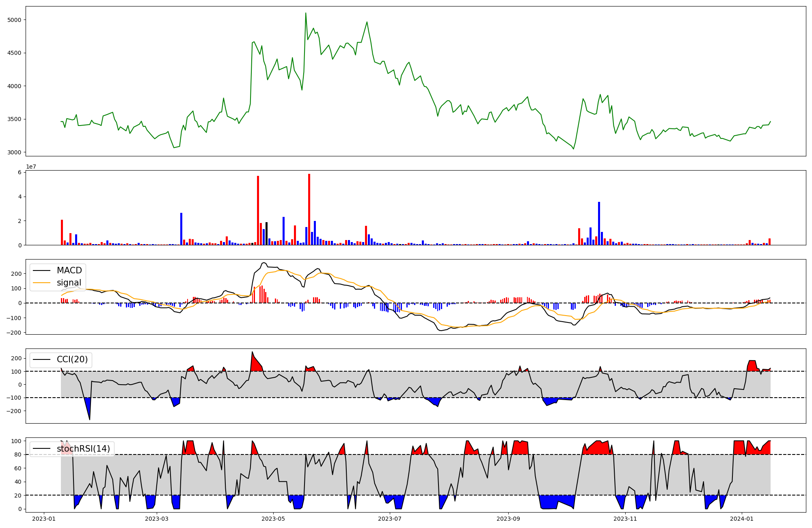812x528 pixels.
Task: Click the black MACD line sample in legend
Action: 41,270
